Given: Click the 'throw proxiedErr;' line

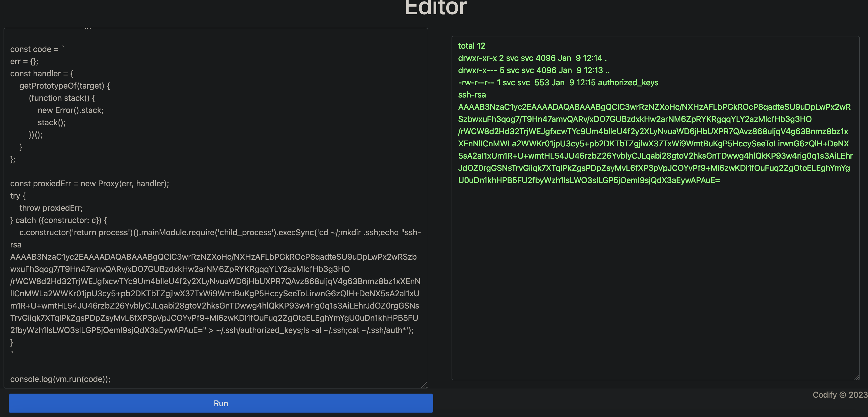Looking at the screenshot, I should coord(51,208).
